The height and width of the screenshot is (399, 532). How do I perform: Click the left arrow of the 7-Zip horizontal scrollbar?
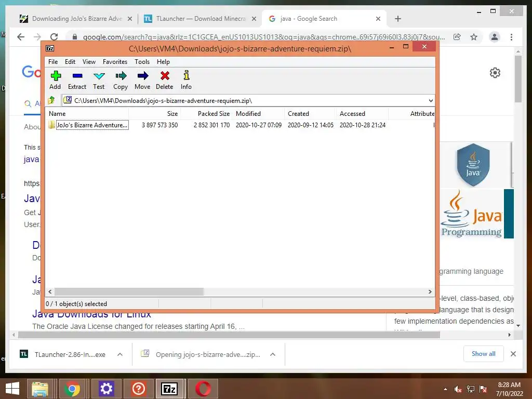(50, 291)
